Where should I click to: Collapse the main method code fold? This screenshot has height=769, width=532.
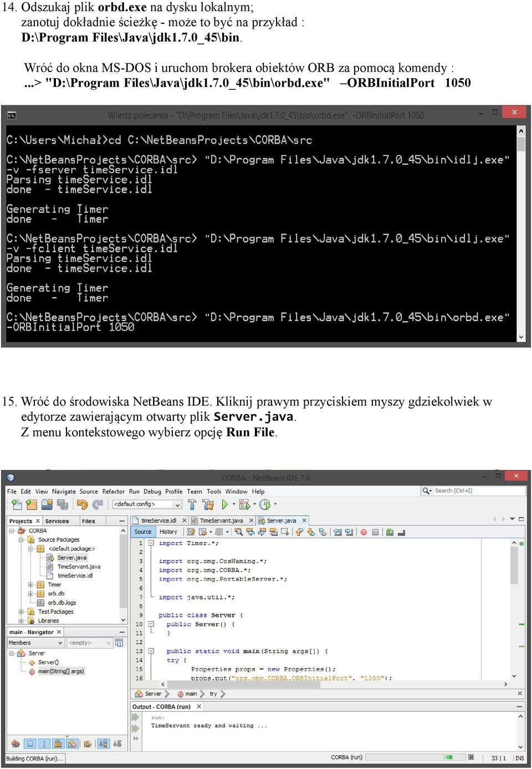tap(151, 651)
